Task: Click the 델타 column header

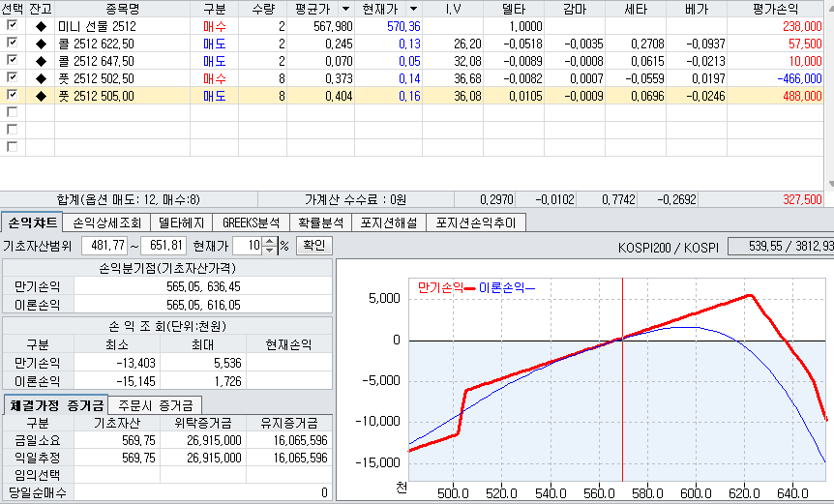Action: pos(514,9)
